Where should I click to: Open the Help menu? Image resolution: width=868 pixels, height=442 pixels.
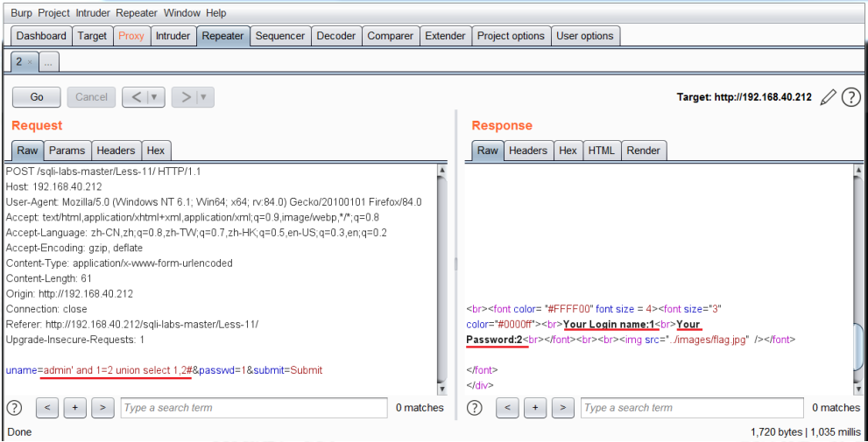[x=215, y=13]
